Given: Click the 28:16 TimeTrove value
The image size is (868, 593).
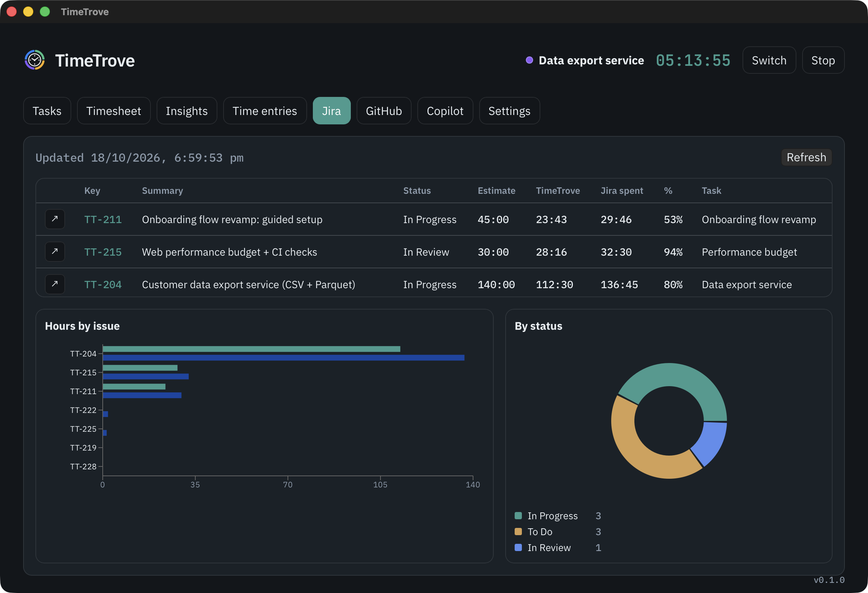Looking at the screenshot, I should click(x=551, y=252).
